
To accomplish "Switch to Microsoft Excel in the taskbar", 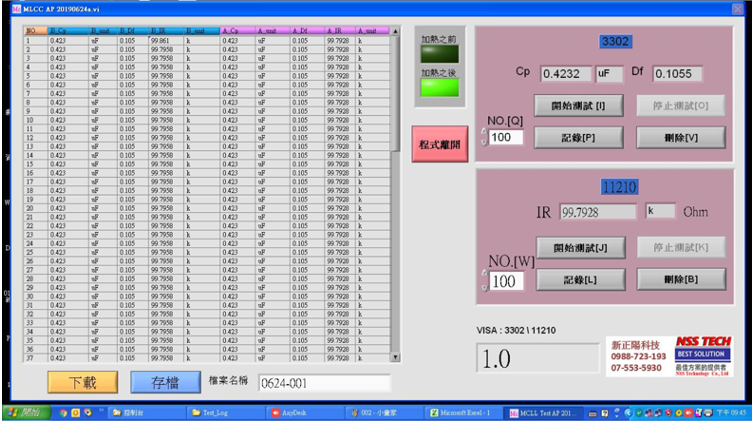I will (x=466, y=412).
